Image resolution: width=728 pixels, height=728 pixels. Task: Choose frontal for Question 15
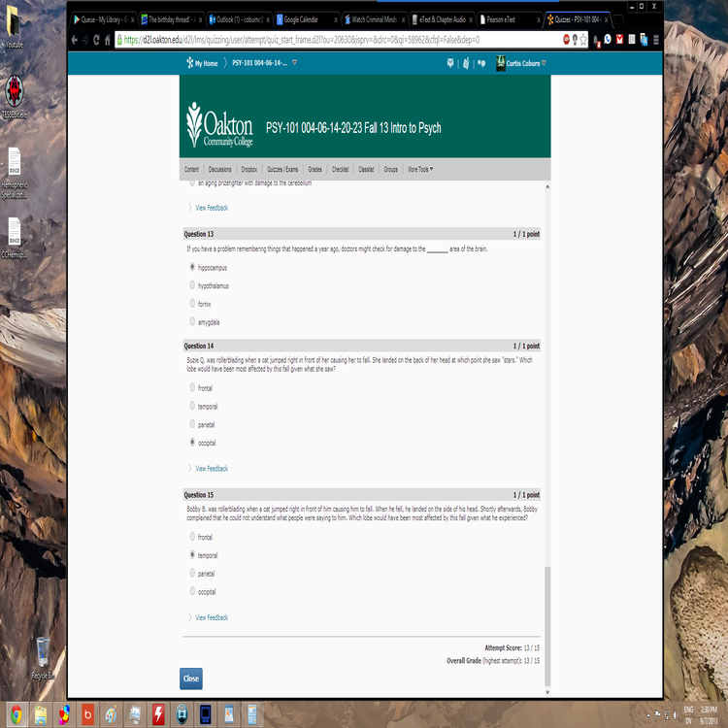point(192,537)
